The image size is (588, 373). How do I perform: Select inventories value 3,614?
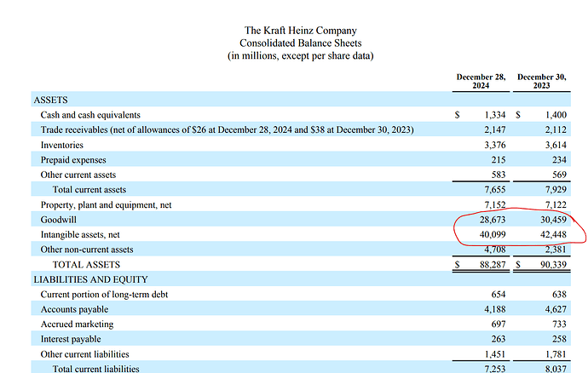click(556, 145)
